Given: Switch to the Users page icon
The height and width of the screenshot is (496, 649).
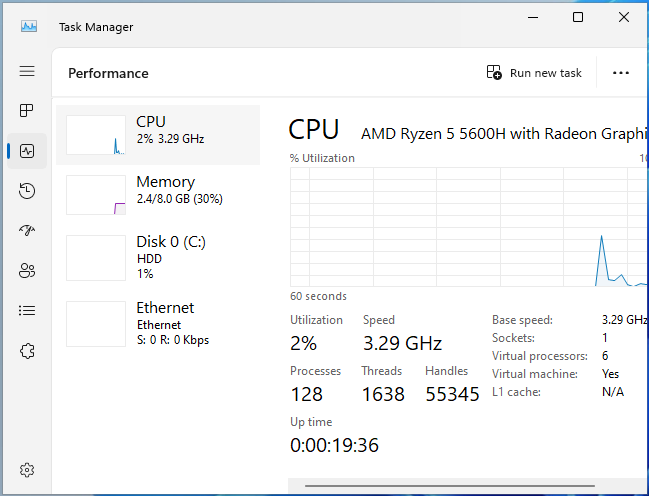Looking at the screenshot, I should tap(27, 270).
